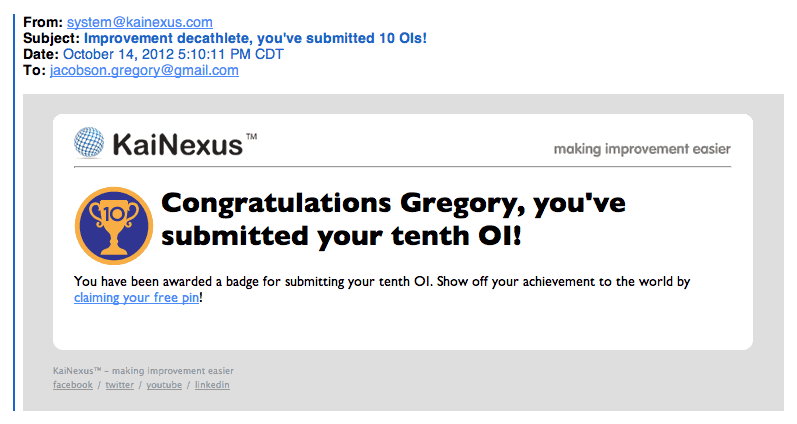Open the facebook footer link
Image resolution: width=797 pixels, height=424 pixels.
73,385
